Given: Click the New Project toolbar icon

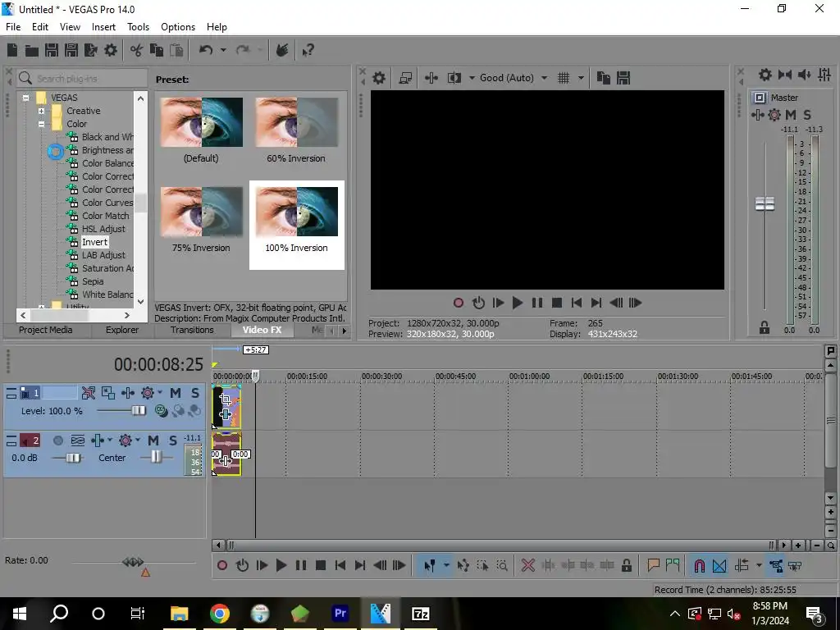Looking at the screenshot, I should [12, 50].
